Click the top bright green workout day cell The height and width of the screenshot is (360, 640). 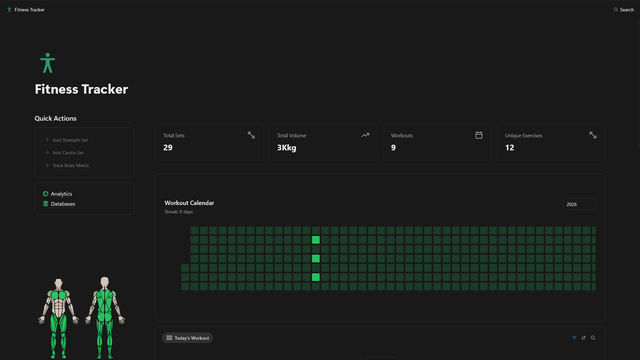coord(316,240)
